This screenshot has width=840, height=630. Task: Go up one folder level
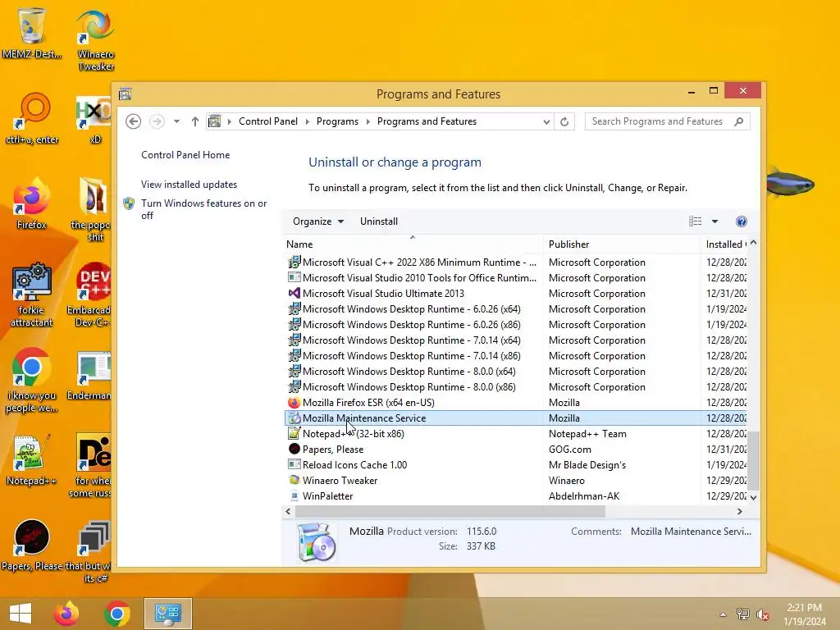(x=195, y=121)
